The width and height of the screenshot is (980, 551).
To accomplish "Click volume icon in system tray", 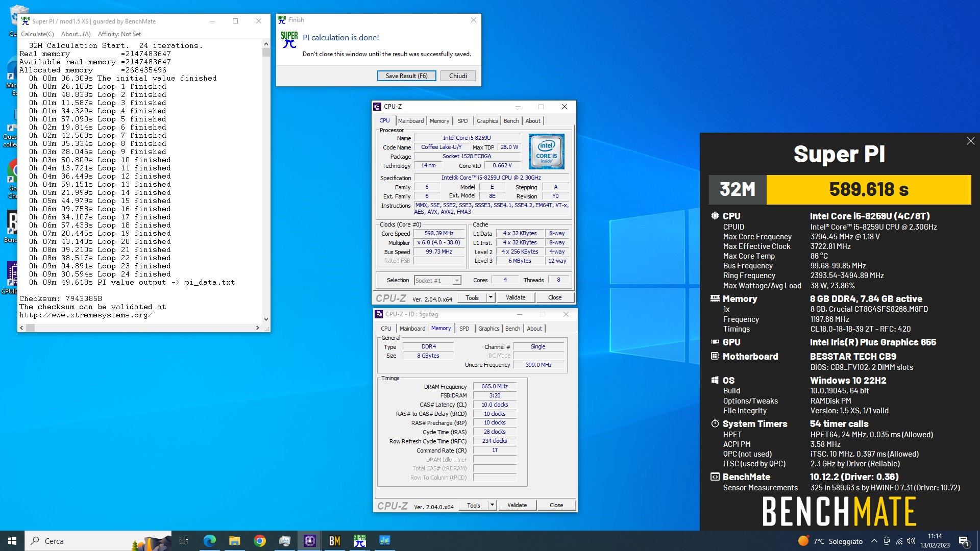I will pos(911,541).
